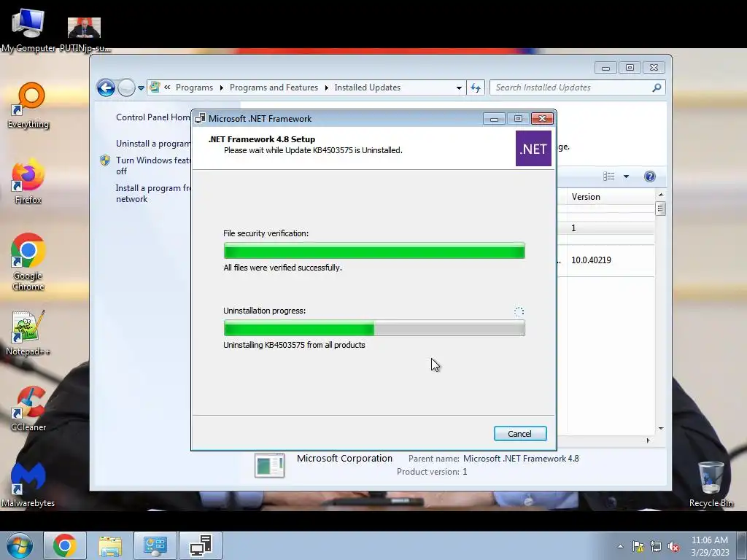Open Malwarebytes desktop shortcut
The width and height of the screenshot is (747, 560).
pos(28,485)
